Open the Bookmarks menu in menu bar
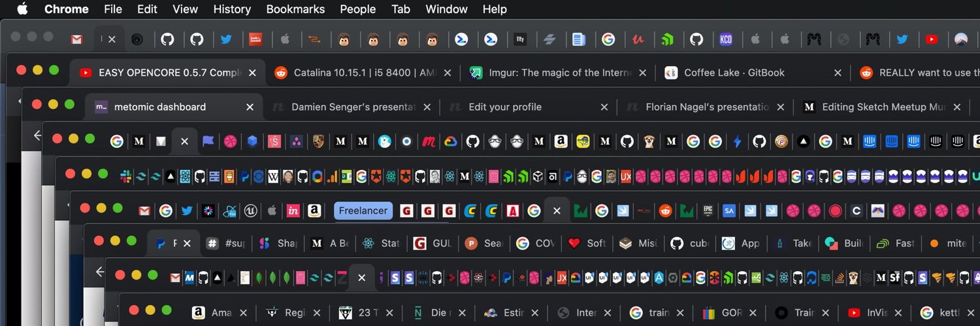 (x=295, y=9)
